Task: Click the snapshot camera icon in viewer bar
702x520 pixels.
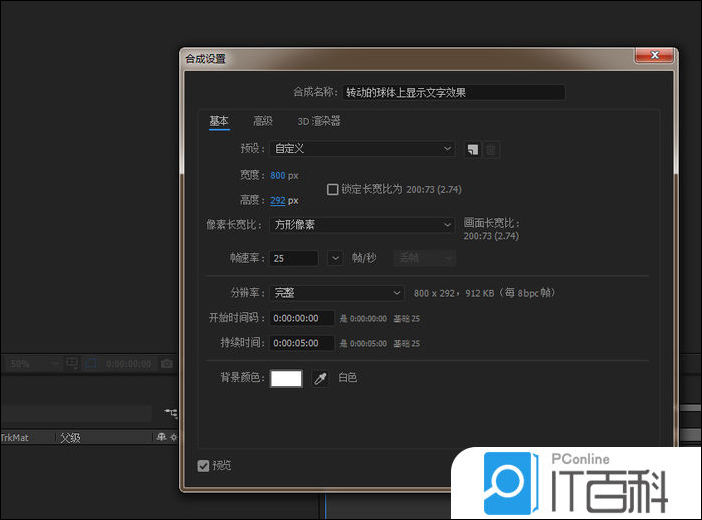Action: pyautogui.click(x=167, y=363)
